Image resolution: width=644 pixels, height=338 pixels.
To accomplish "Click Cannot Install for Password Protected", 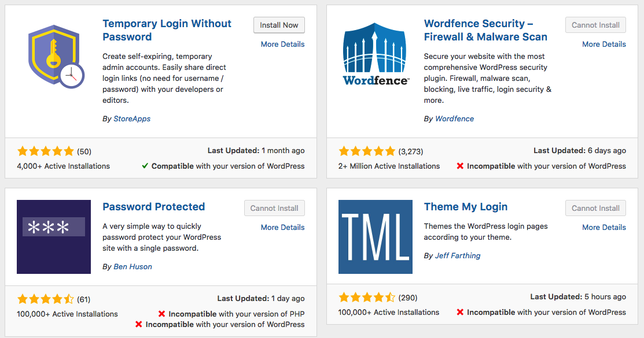I will 274,208.
